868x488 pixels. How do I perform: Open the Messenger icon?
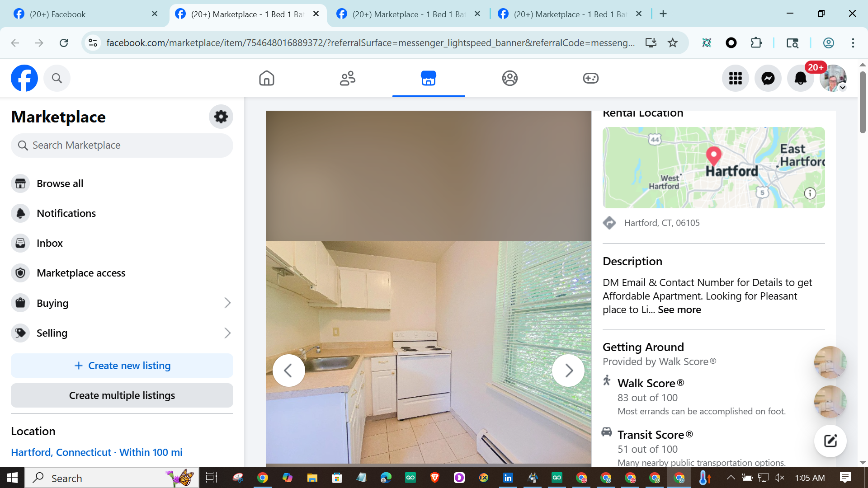pos(768,78)
